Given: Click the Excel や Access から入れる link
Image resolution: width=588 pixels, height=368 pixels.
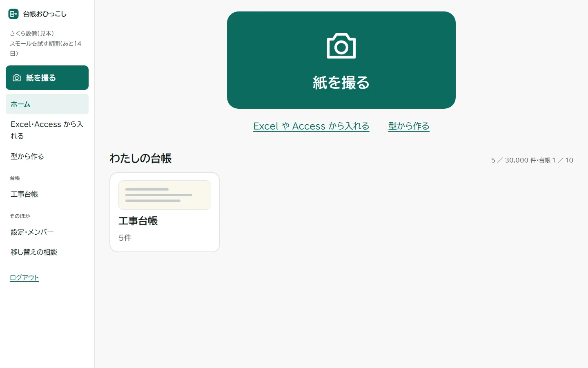Looking at the screenshot, I should 311,126.
